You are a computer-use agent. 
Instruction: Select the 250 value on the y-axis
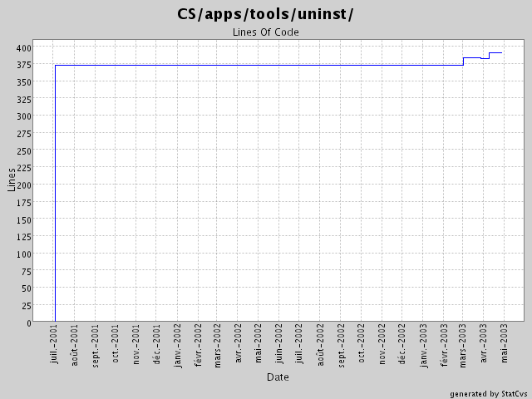coord(24,151)
